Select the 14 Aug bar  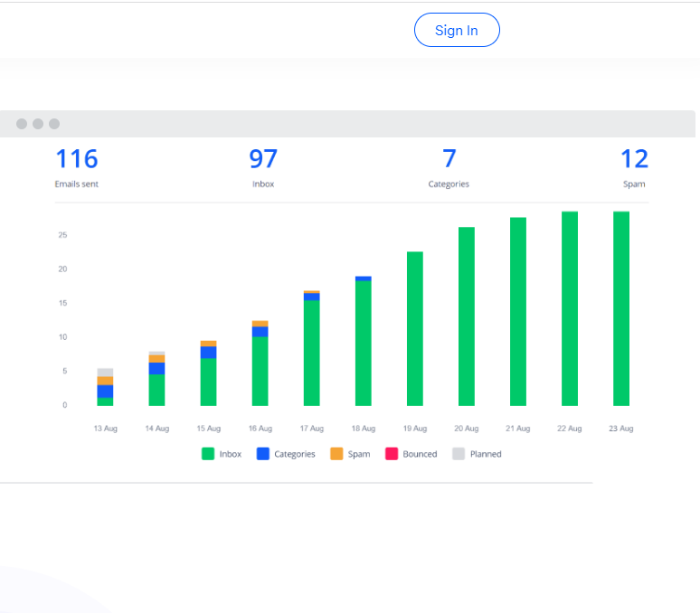click(x=156, y=379)
